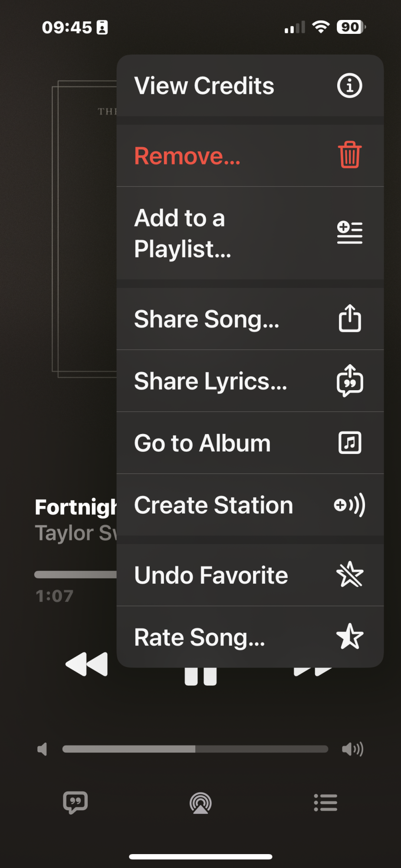
Task: Tap the max volume speaker icon
Action: [352, 749]
